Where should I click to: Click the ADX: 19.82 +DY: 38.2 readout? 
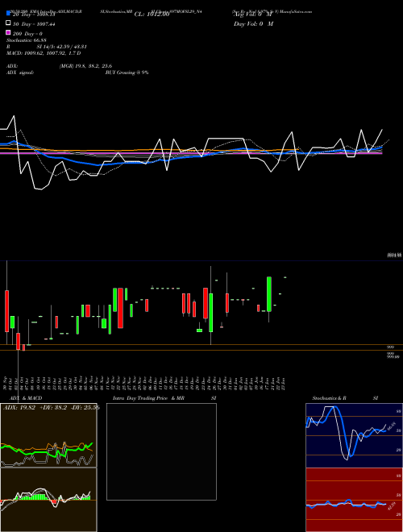tap(51, 408)
